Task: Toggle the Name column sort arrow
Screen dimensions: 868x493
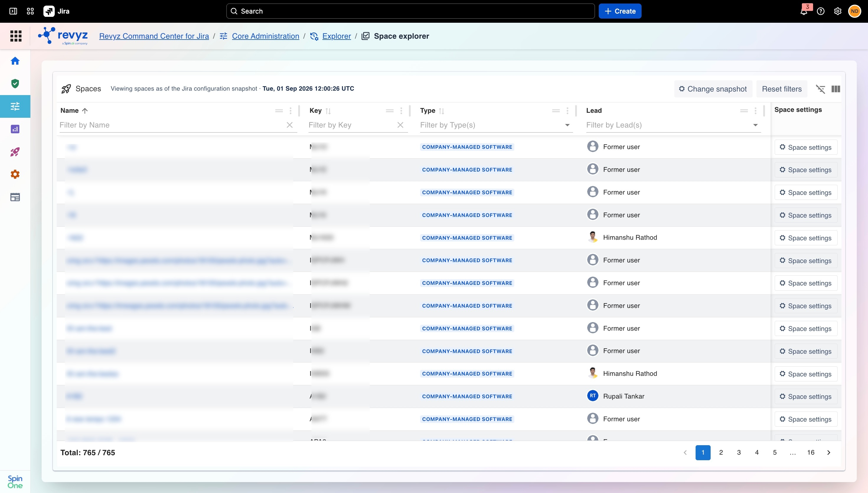Action: tap(85, 111)
